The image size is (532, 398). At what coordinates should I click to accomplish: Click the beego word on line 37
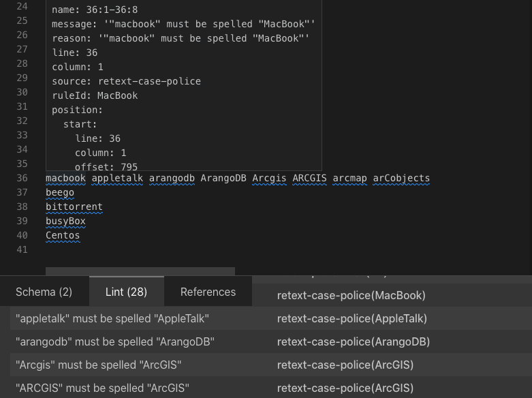point(60,192)
